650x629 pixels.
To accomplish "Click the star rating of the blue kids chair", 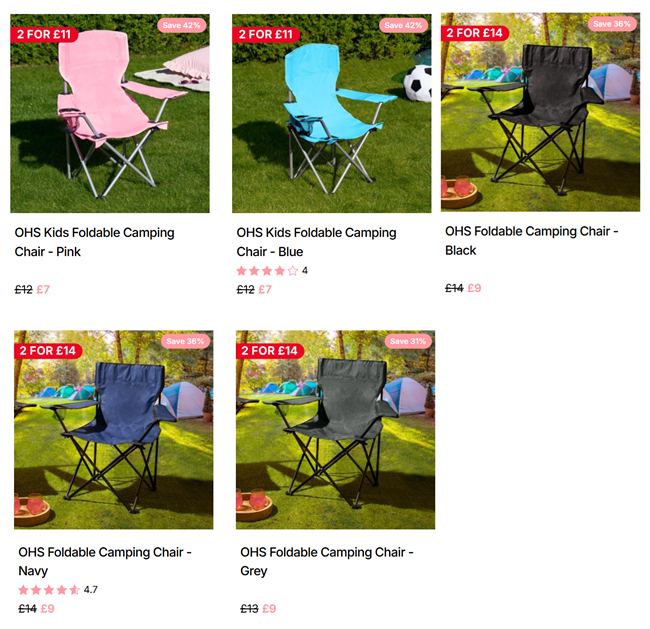I will [x=272, y=271].
